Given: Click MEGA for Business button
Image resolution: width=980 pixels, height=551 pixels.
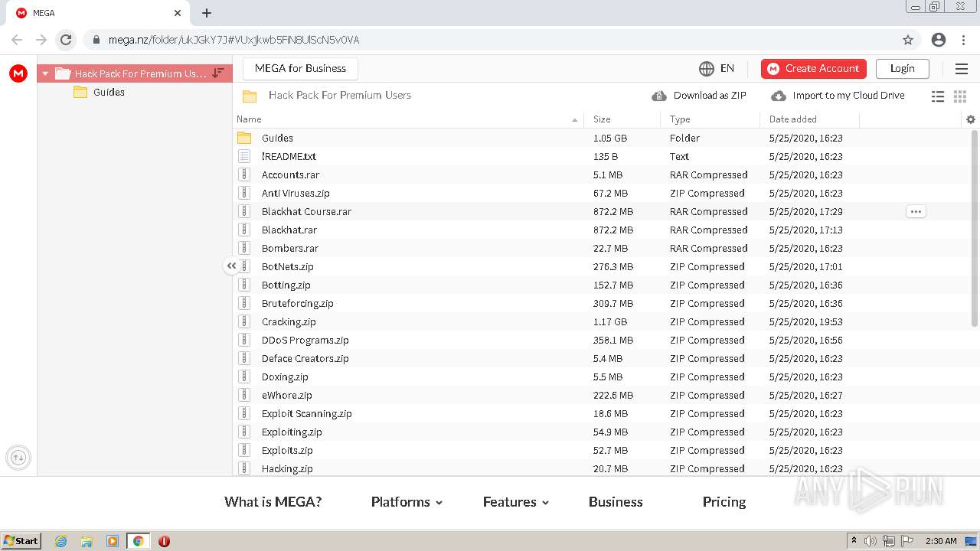Looking at the screenshot, I should point(300,68).
